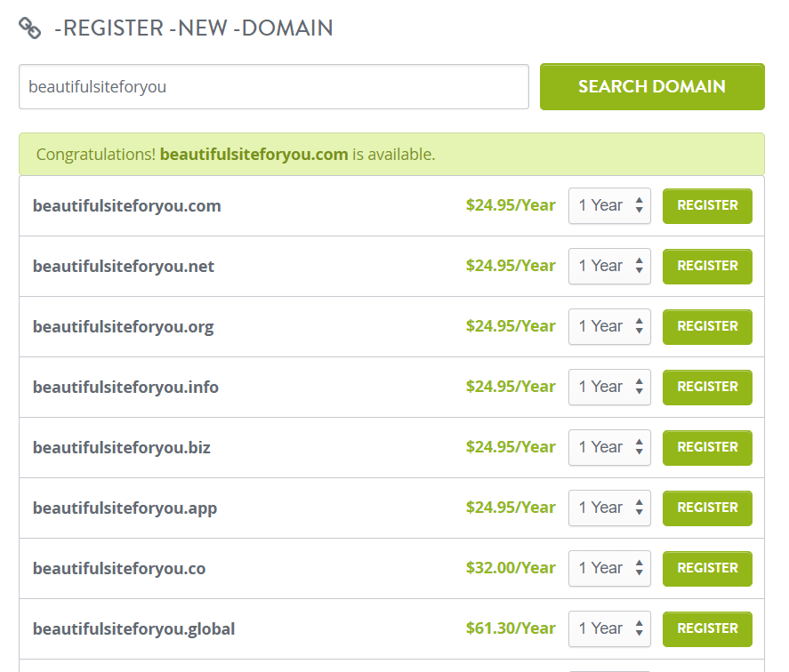Register beautifulsiteforyou.global

pos(707,628)
